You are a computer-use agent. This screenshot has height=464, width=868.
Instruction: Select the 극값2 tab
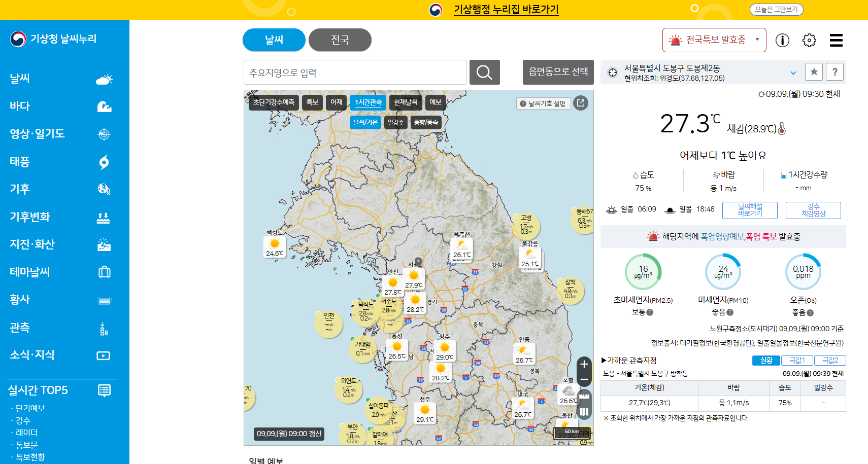click(x=830, y=361)
